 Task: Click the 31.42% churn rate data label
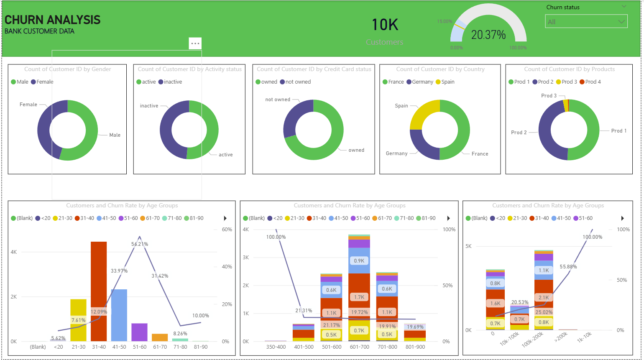(160, 276)
